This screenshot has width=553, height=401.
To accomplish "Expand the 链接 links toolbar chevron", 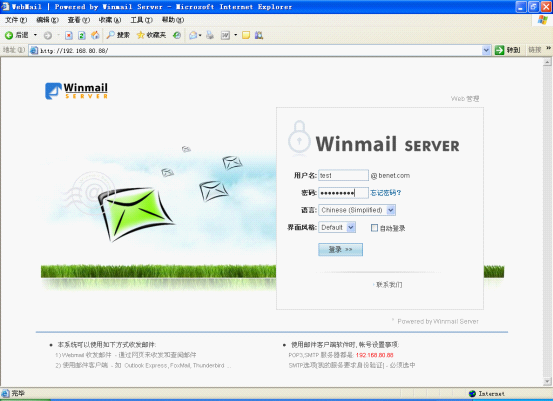I will click(x=548, y=48).
